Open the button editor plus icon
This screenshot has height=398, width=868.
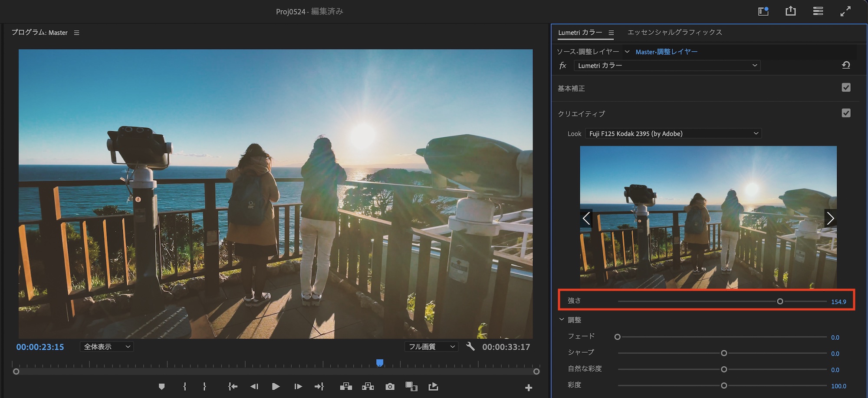(x=528, y=388)
